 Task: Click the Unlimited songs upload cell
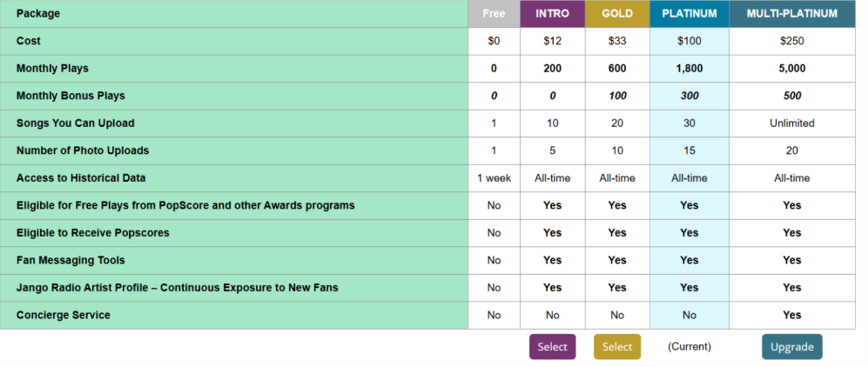791,123
